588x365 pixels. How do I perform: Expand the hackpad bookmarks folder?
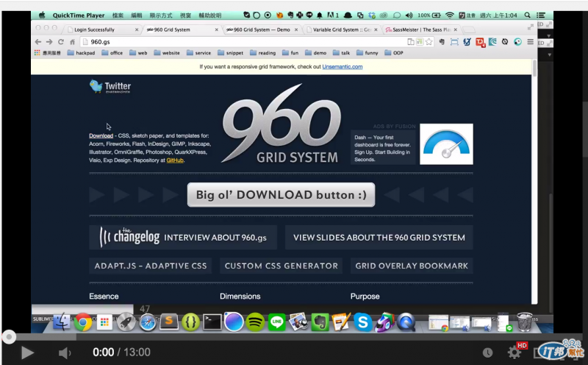click(x=81, y=52)
